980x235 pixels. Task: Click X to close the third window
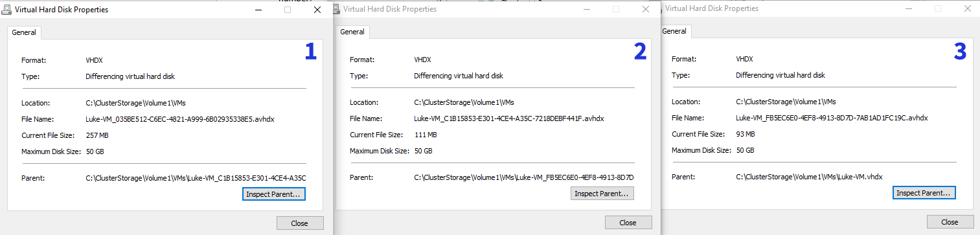967,9
